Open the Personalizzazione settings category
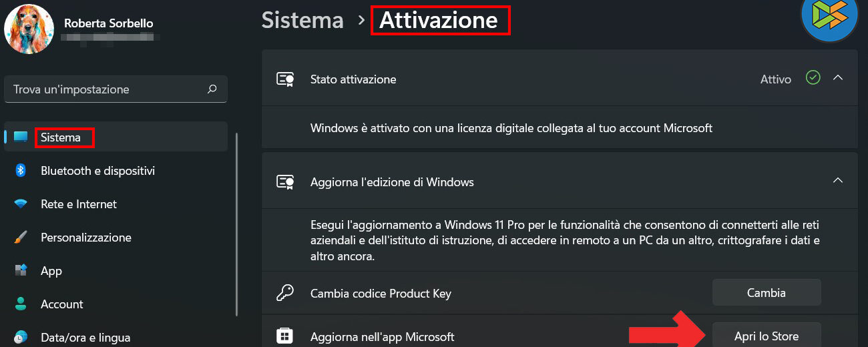Screen dimensions: 868x347 pos(85,238)
